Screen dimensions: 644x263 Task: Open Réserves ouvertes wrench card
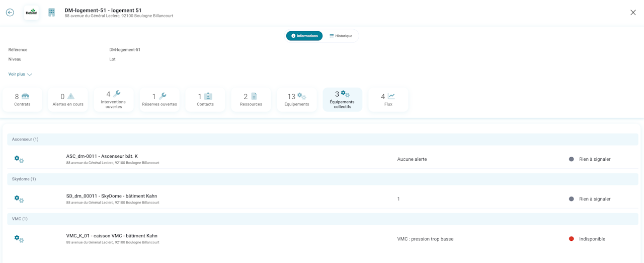tap(159, 100)
